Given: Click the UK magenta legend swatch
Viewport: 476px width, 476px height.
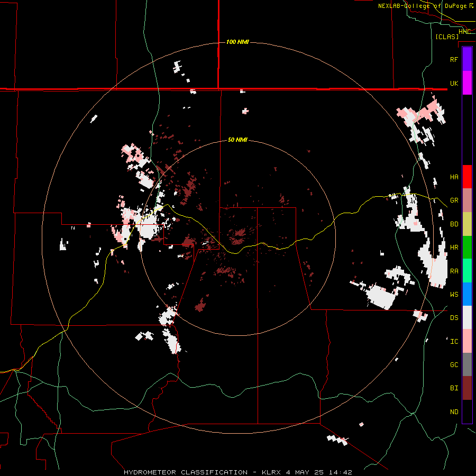Looking at the screenshot, I should click(x=467, y=83).
